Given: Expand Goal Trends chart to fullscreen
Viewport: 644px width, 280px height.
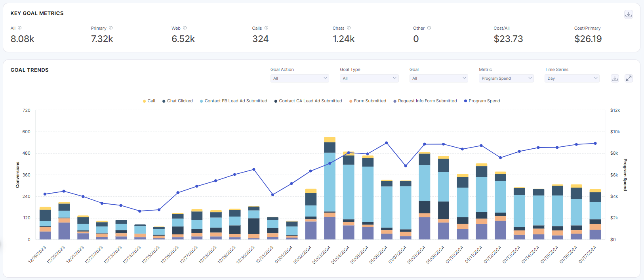Looking at the screenshot, I should tap(629, 79).
